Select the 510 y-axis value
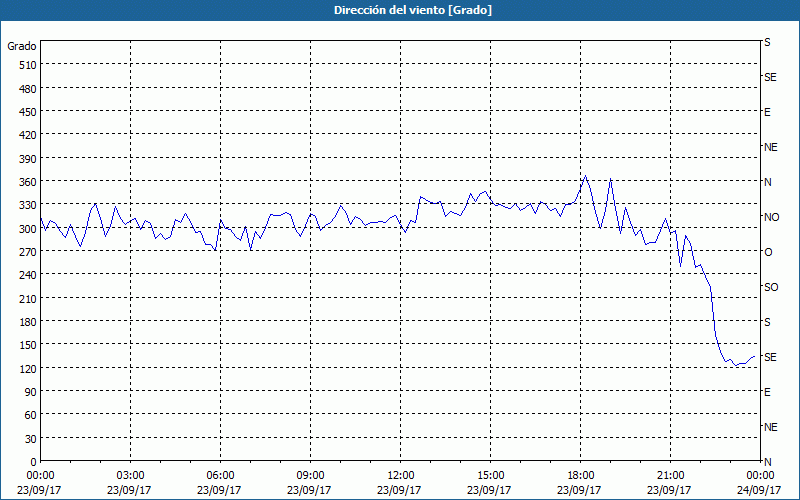The width and height of the screenshot is (800, 500). coord(28,65)
